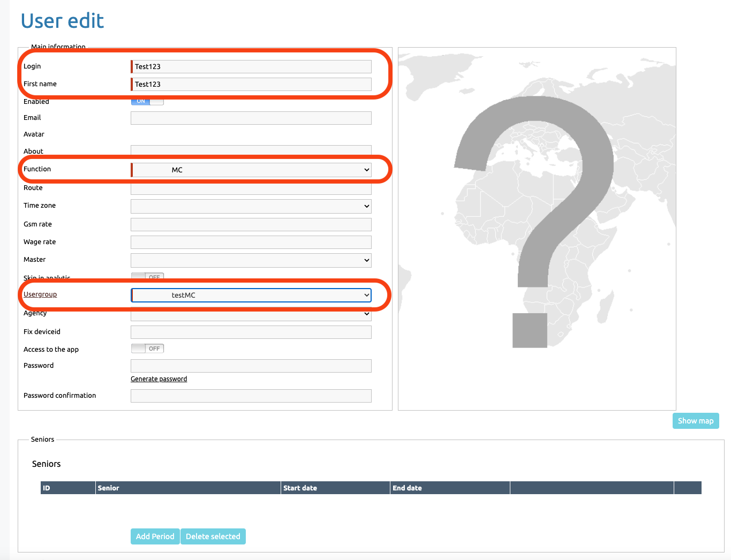Click the Delete selected button
Image resolution: width=731 pixels, height=560 pixels.
click(213, 536)
